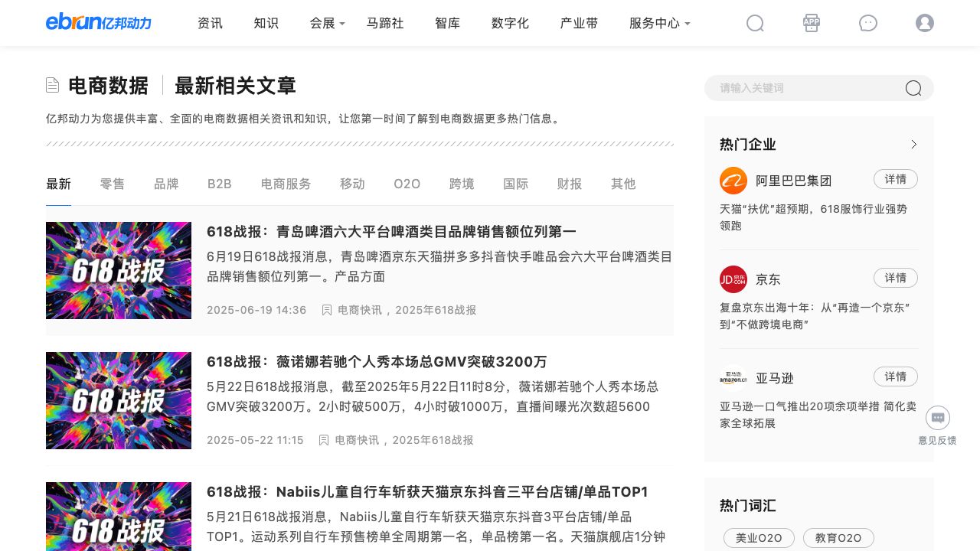
Task: Click the APP download icon
Action: pyautogui.click(x=812, y=23)
